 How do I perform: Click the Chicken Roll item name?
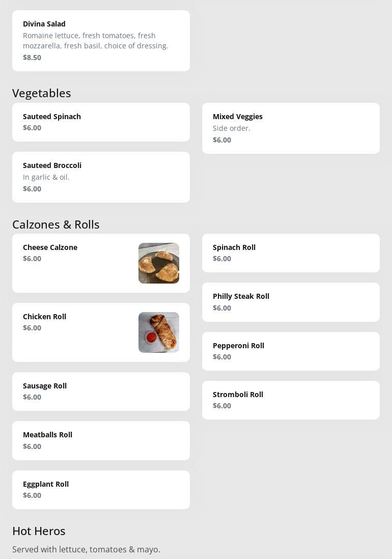coord(44,317)
